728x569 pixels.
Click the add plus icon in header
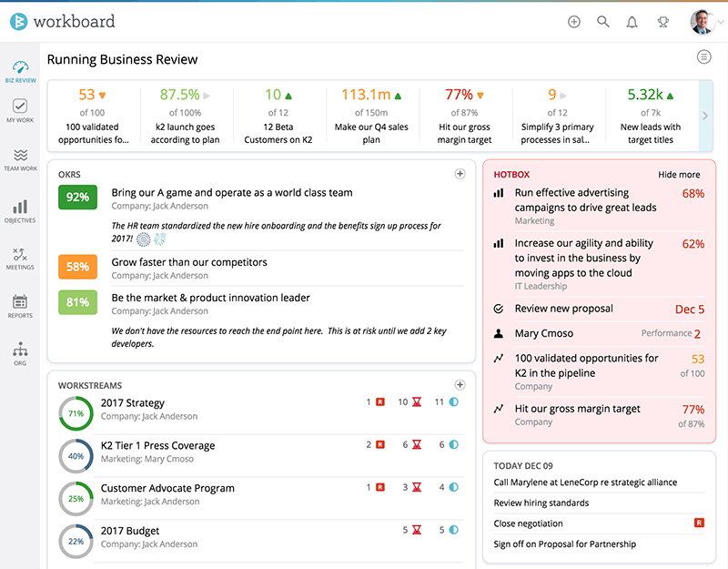pyautogui.click(x=574, y=21)
